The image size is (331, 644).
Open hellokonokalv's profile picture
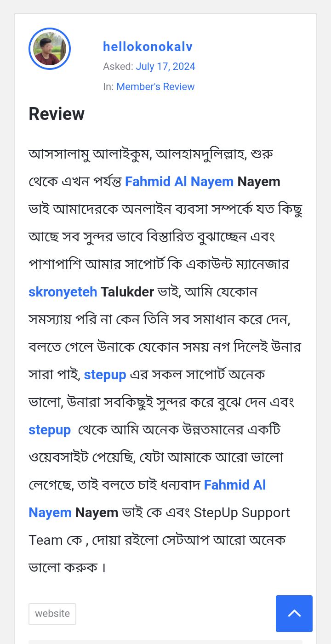point(50,49)
